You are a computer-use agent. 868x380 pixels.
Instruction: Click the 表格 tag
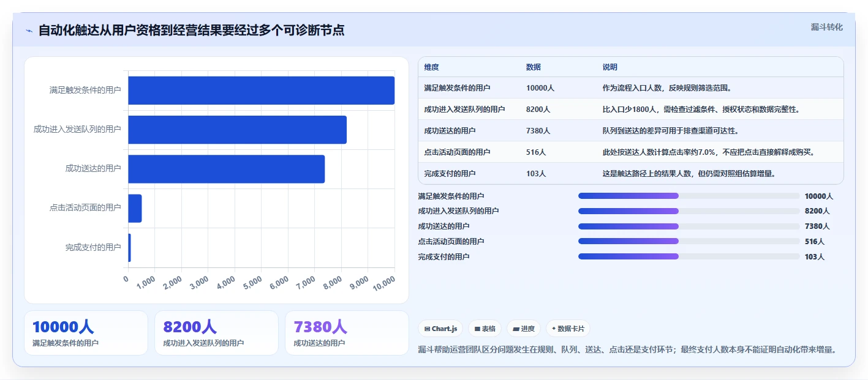485,329
